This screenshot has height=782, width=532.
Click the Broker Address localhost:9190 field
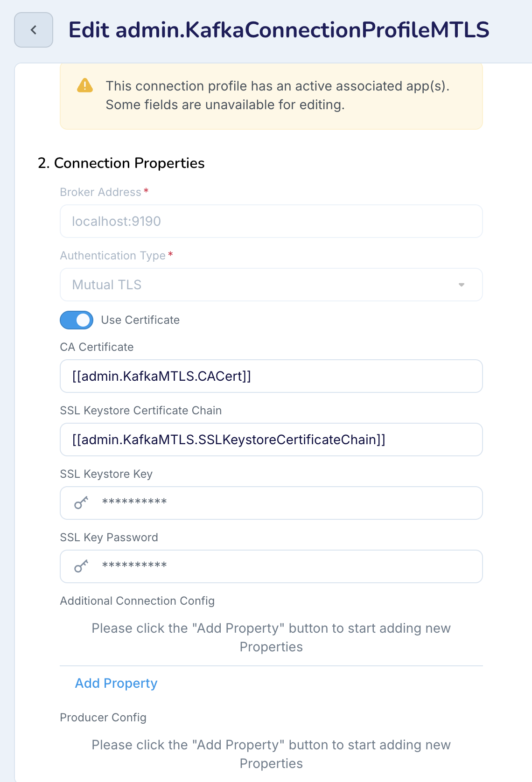pos(271,221)
